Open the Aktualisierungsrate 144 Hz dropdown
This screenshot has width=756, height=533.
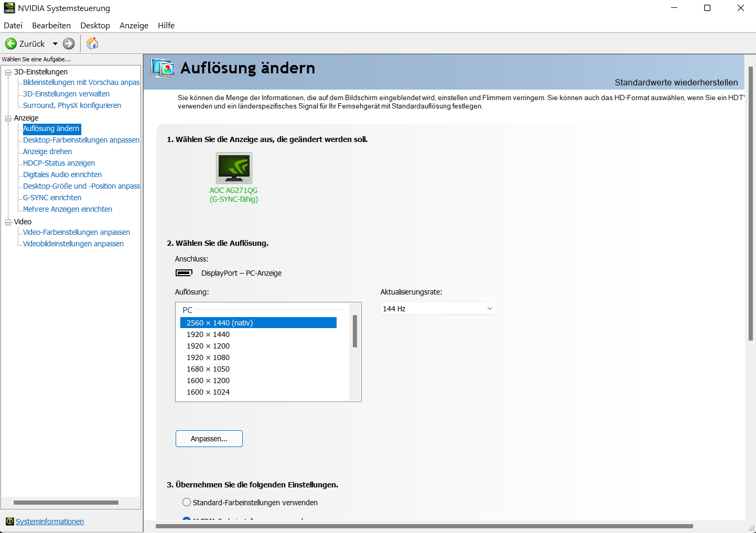[438, 309]
